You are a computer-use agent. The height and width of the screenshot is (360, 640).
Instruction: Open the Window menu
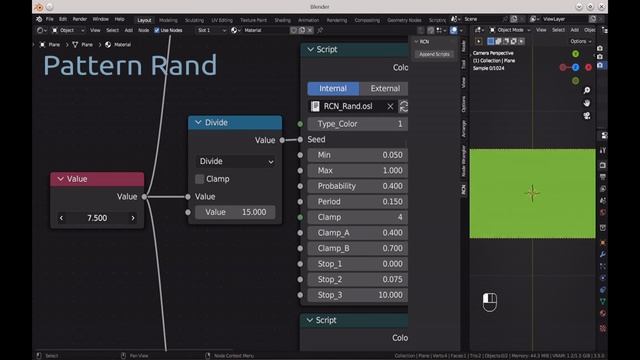(x=100, y=19)
